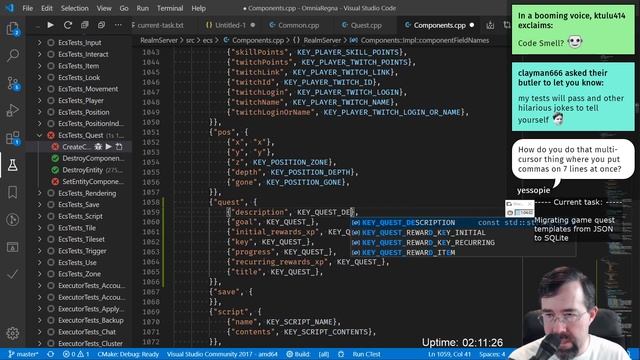
Task: Open more actions ellipsis in test panel
Action: (x=118, y=25)
